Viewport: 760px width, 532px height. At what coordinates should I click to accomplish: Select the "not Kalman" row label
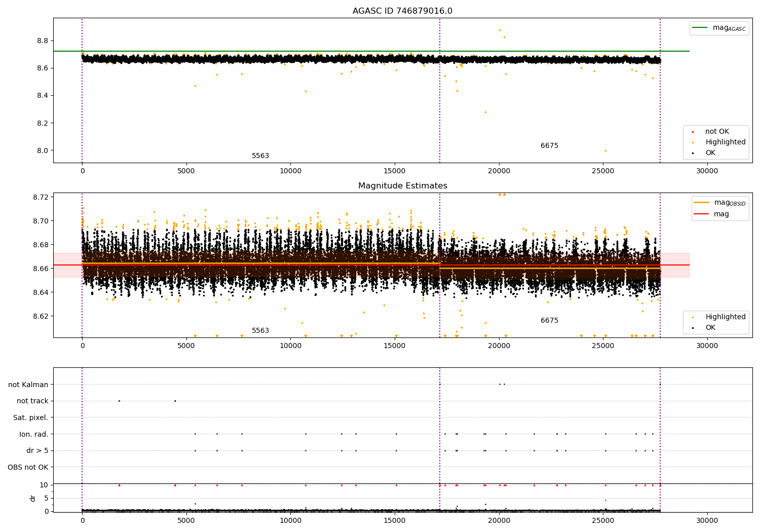28,385
